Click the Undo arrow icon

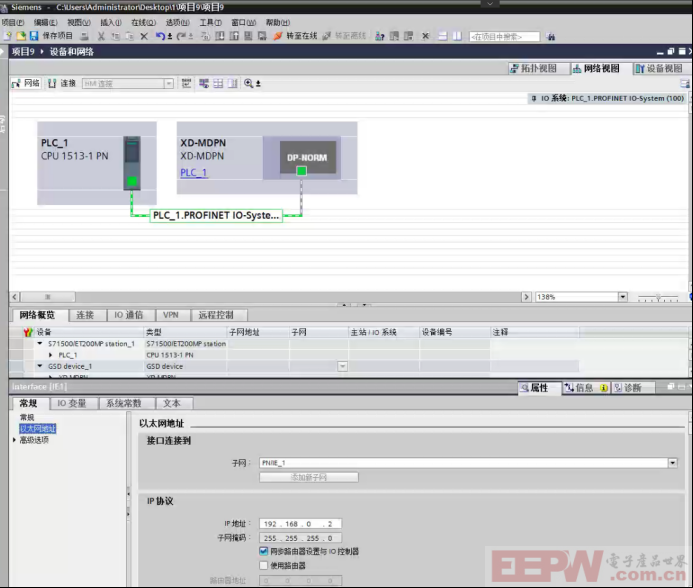tap(160, 36)
